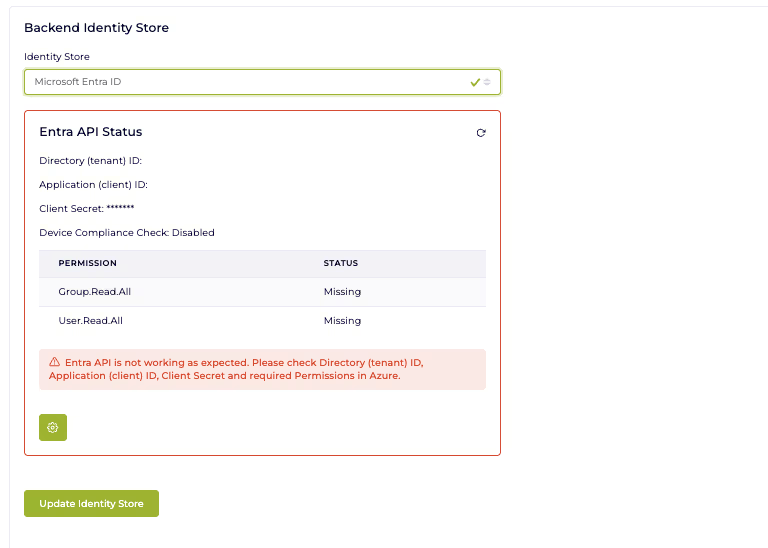Image resolution: width=768 pixels, height=548 pixels.
Task: Click the Client Secret masked value
Action: click(x=120, y=208)
